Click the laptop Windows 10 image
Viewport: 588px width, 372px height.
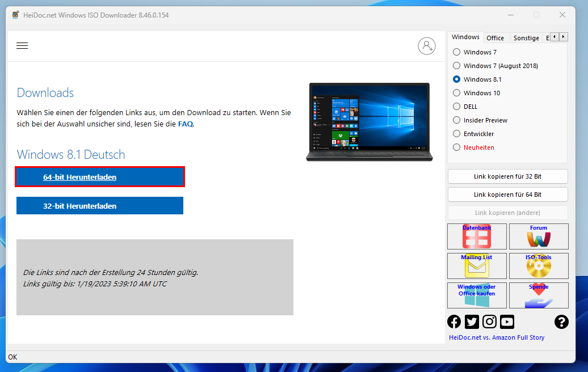click(369, 122)
